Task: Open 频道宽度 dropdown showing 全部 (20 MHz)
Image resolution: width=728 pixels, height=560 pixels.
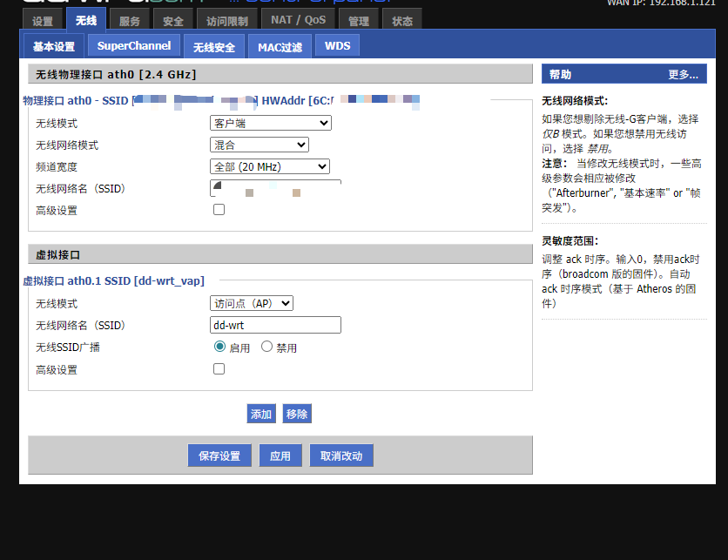Action: (270, 166)
